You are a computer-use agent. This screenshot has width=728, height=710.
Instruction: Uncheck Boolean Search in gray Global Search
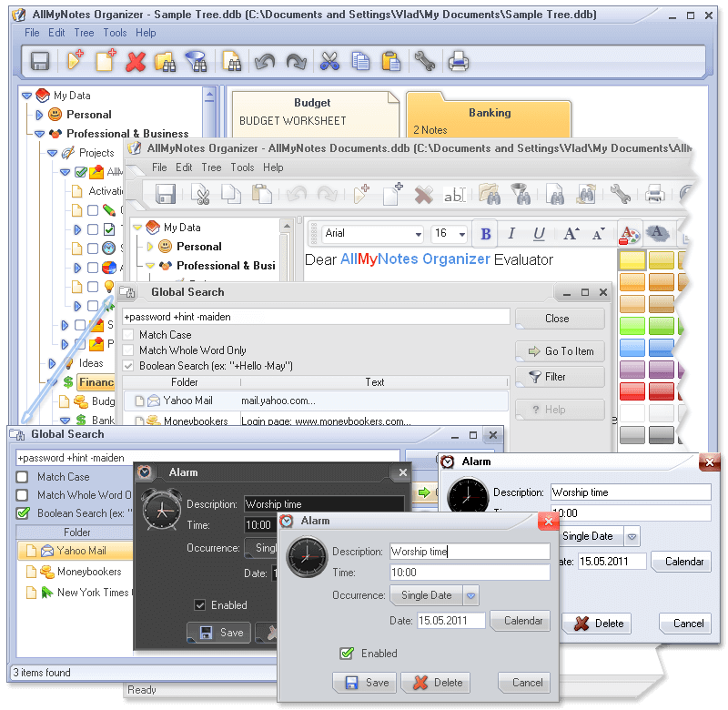pos(128,366)
